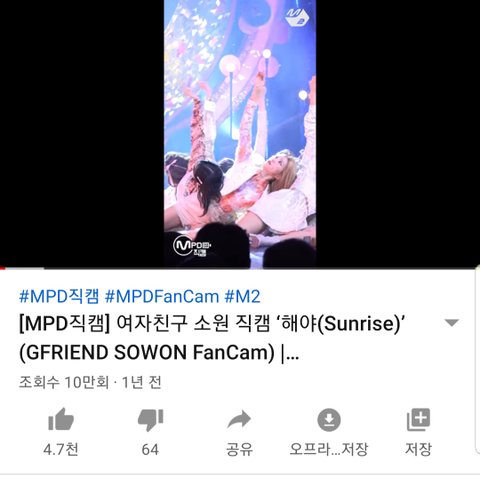Viewport: 480px width, 478px height.
Task: Tap the offline download icon
Action: coord(329,420)
